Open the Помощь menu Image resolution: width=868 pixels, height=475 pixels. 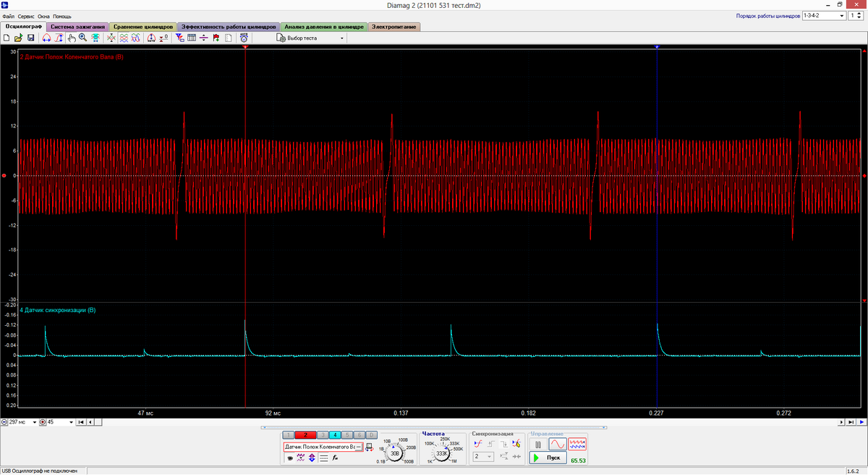62,15
